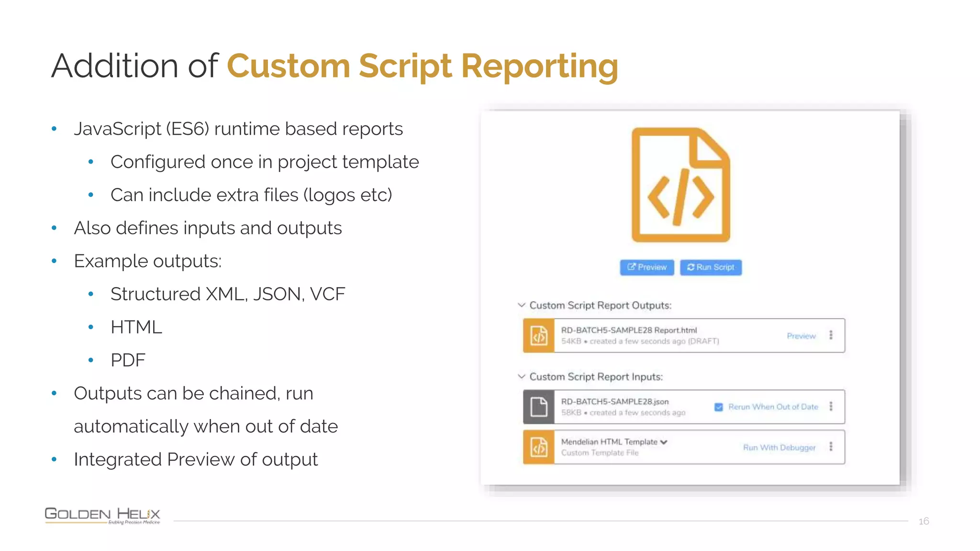
Task: Click the bullet 'JavaScript (ES6) runtime based reports'
Action: click(238, 129)
